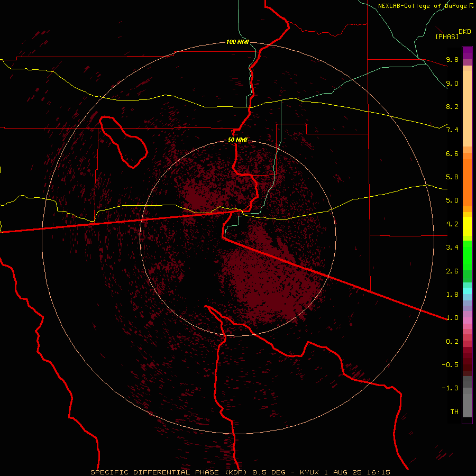
Task: Click the 0.2 scale value
Action: click(x=452, y=342)
